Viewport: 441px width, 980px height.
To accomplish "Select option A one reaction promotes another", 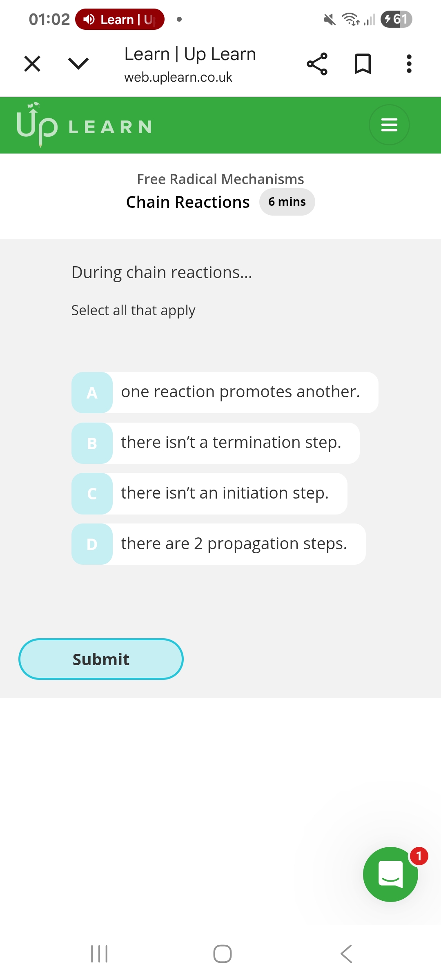I will (225, 392).
